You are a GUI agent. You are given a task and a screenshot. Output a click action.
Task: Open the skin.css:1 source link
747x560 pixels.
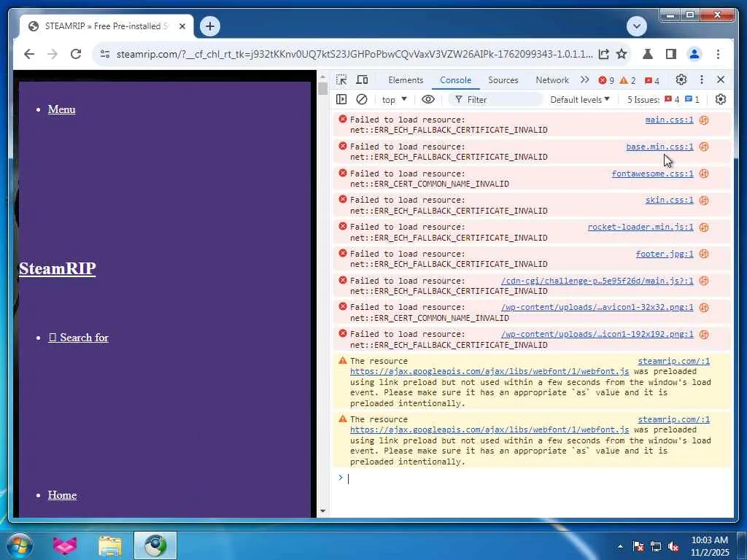(670, 200)
